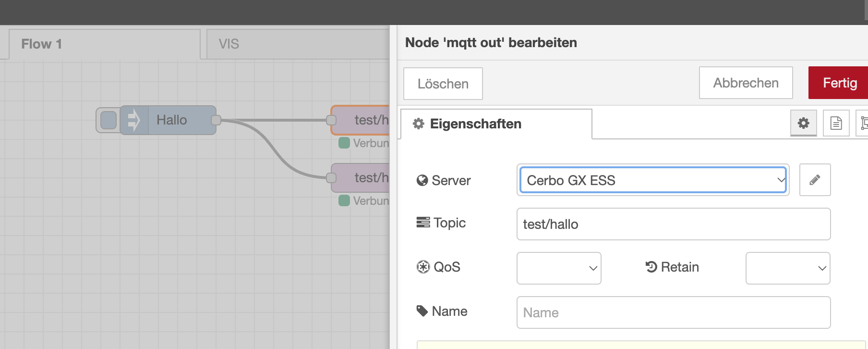Click the 'Node 'mqtt out' bearbeiten' title text
This screenshot has width=868, height=349.
(x=491, y=43)
